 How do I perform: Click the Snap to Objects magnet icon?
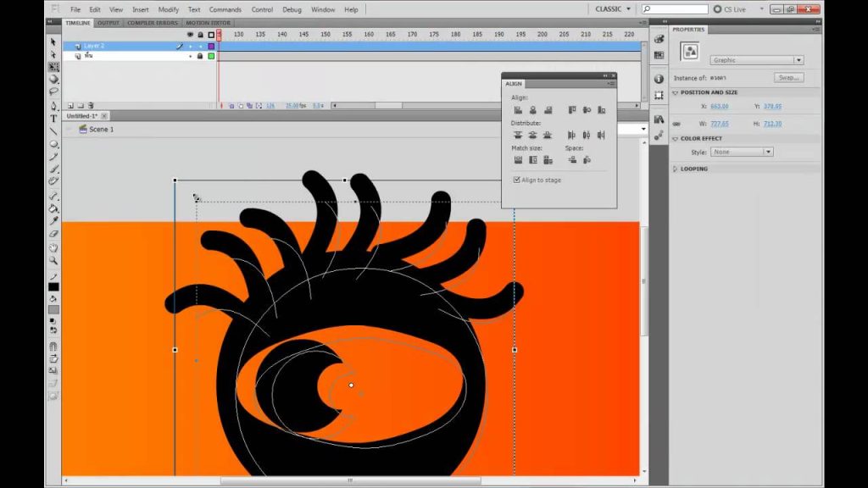coord(53,347)
